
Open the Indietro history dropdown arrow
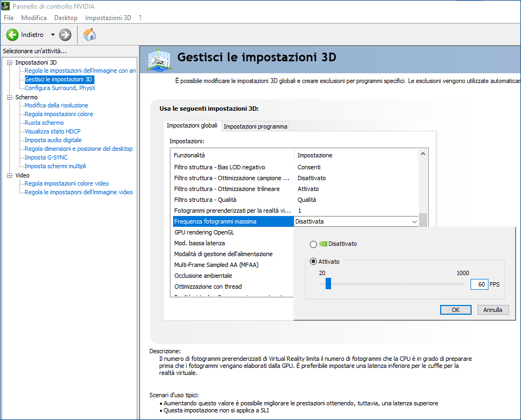[53, 35]
